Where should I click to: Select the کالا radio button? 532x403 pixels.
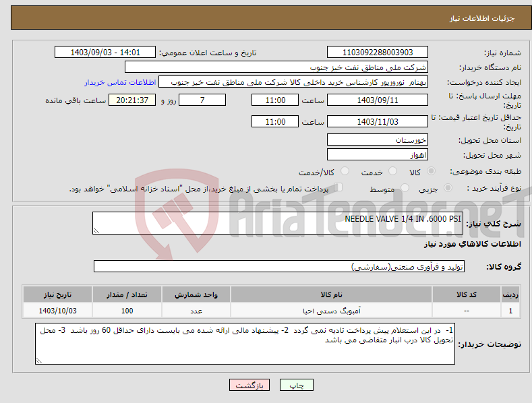point(431,171)
